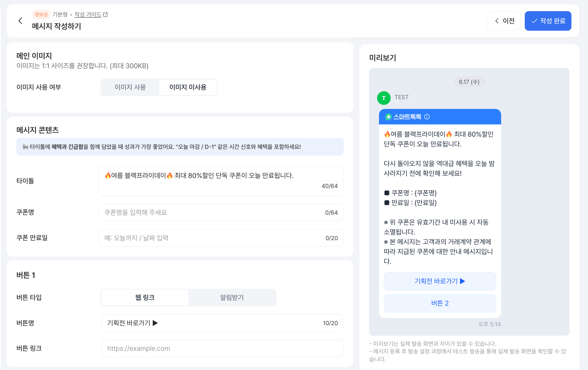Viewport: 588px width, 370px height.
Task: Choose 알림받기 button type
Action: [232, 297]
